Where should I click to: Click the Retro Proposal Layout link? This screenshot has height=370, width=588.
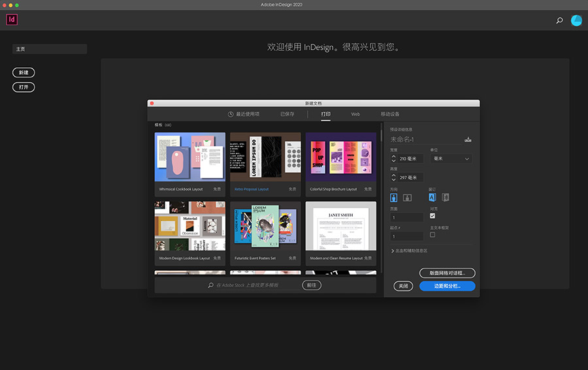pyautogui.click(x=252, y=189)
